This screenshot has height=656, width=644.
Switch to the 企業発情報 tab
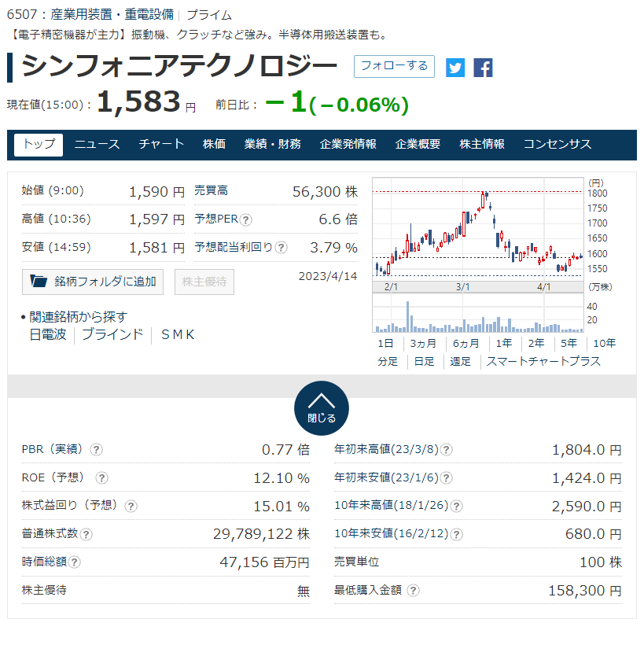[x=348, y=145]
